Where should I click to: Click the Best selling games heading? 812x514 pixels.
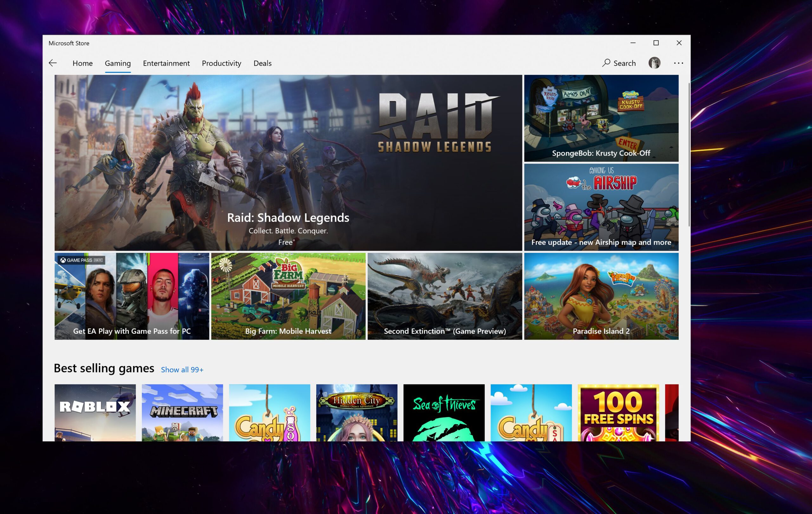(104, 368)
